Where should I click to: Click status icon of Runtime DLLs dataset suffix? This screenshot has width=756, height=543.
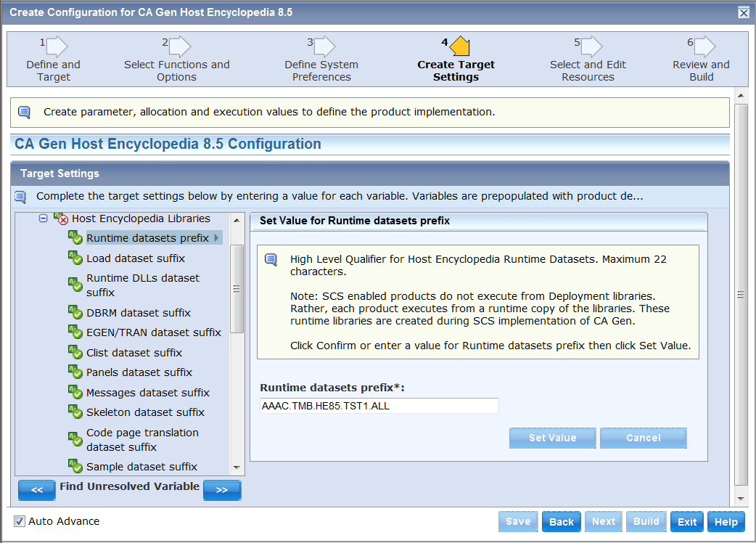(x=75, y=285)
